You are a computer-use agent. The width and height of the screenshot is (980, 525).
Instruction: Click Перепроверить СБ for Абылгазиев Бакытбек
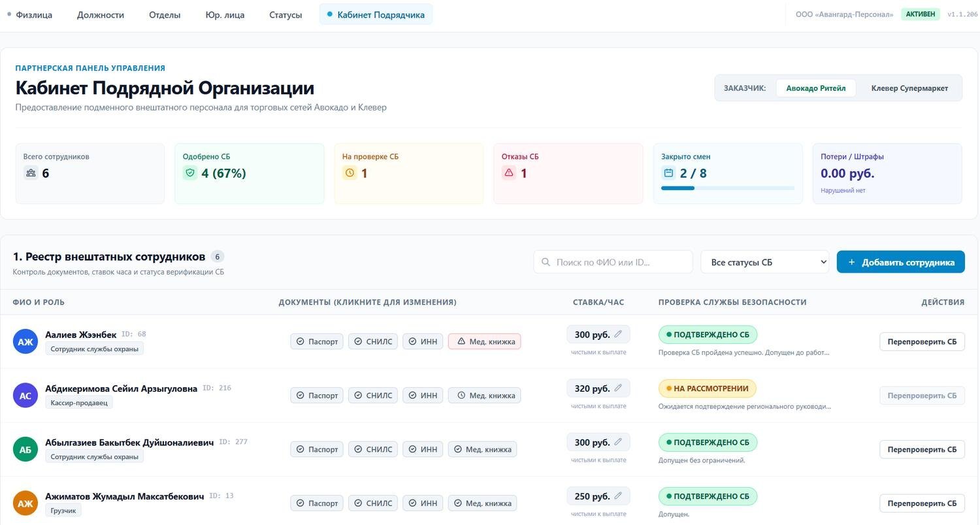pyautogui.click(x=922, y=449)
